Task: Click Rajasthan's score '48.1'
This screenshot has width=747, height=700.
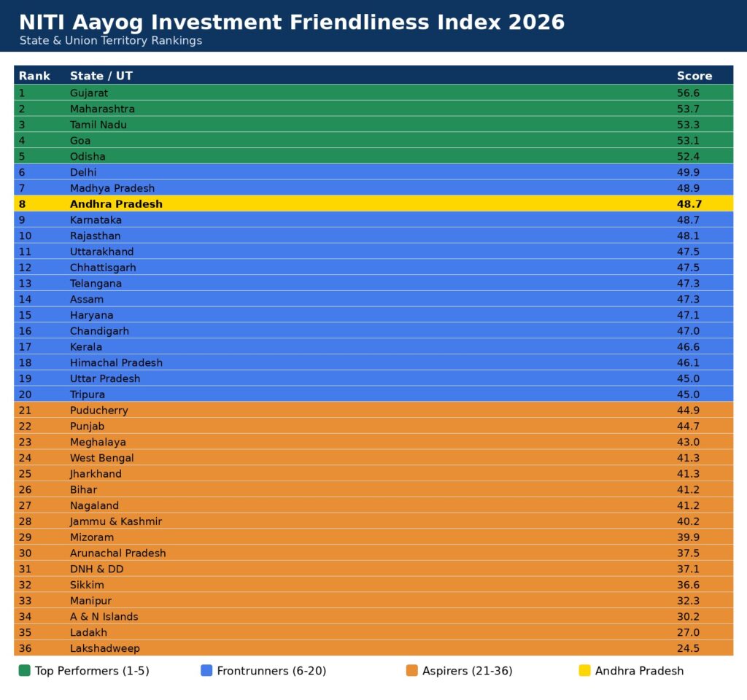Action: 689,236
